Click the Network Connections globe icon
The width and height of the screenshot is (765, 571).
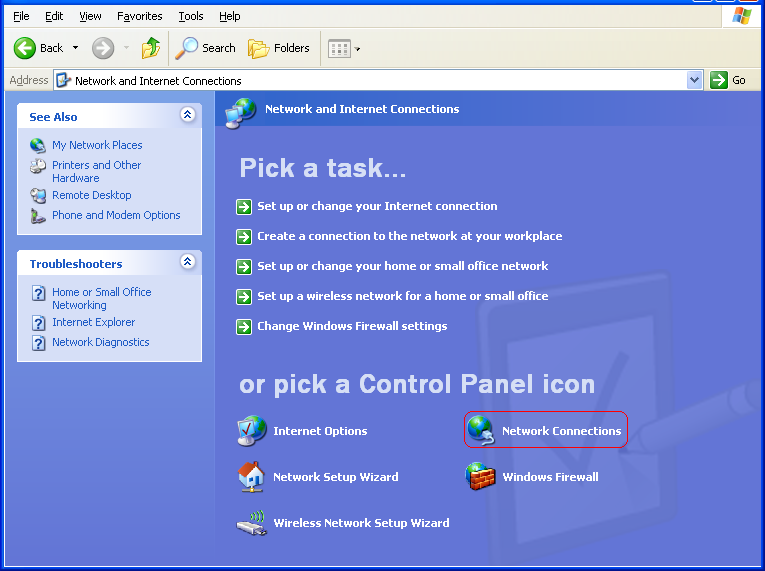[x=481, y=430]
